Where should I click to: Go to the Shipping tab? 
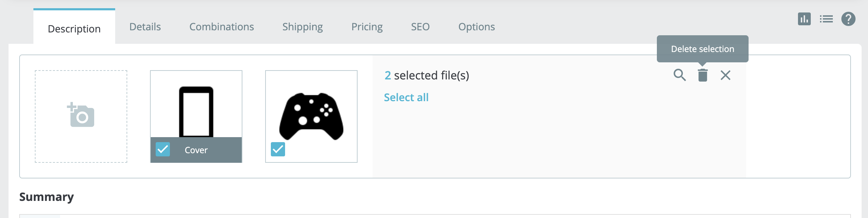(302, 27)
